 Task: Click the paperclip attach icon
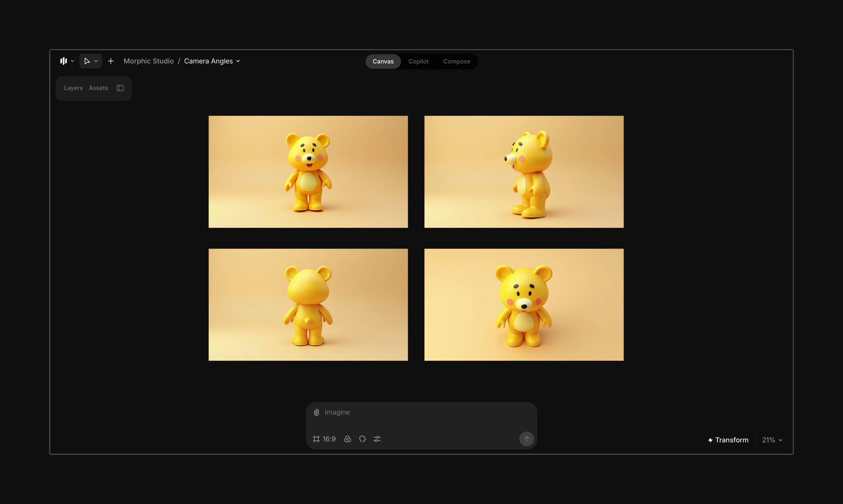[x=316, y=412]
